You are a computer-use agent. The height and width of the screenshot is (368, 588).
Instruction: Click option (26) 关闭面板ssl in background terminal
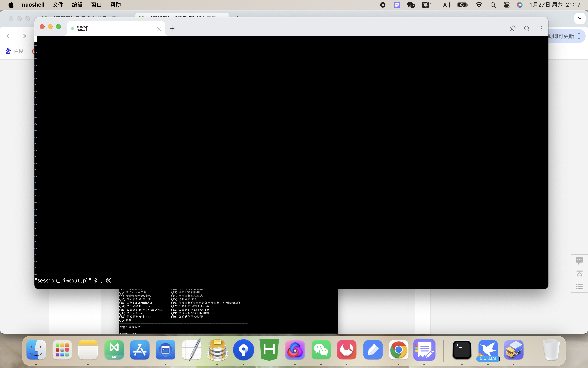131,313
